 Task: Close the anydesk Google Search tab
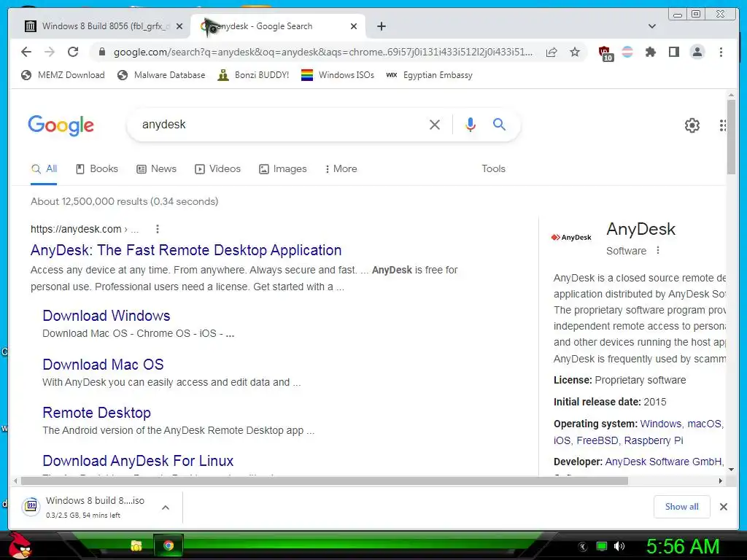tap(354, 27)
